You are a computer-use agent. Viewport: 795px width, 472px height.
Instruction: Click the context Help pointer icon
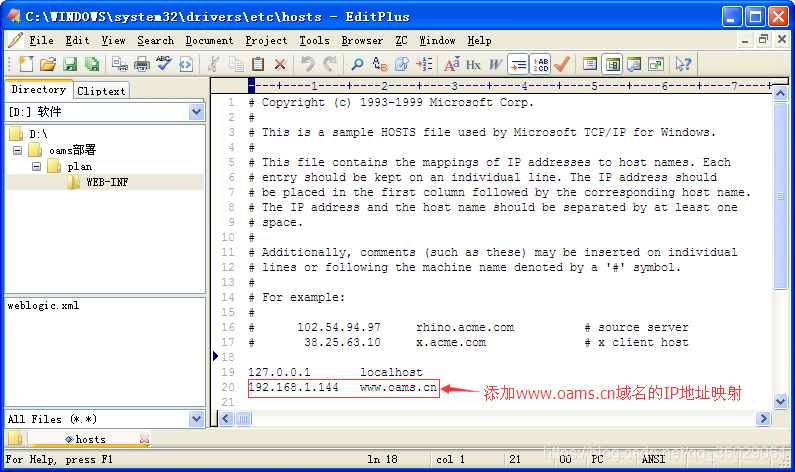click(683, 64)
